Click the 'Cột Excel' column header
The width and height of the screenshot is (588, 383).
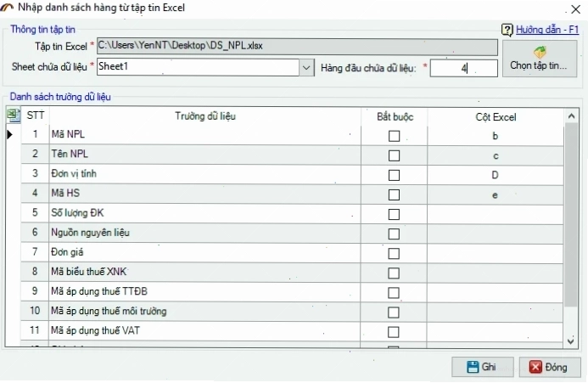pyautogui.click(x=496, y=117)
